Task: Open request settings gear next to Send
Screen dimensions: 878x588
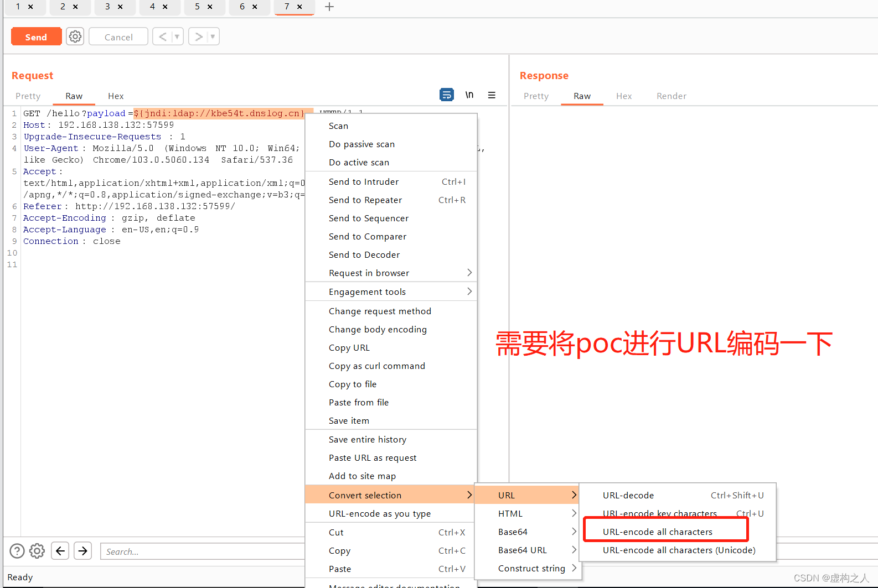Action: pos(75,37)
